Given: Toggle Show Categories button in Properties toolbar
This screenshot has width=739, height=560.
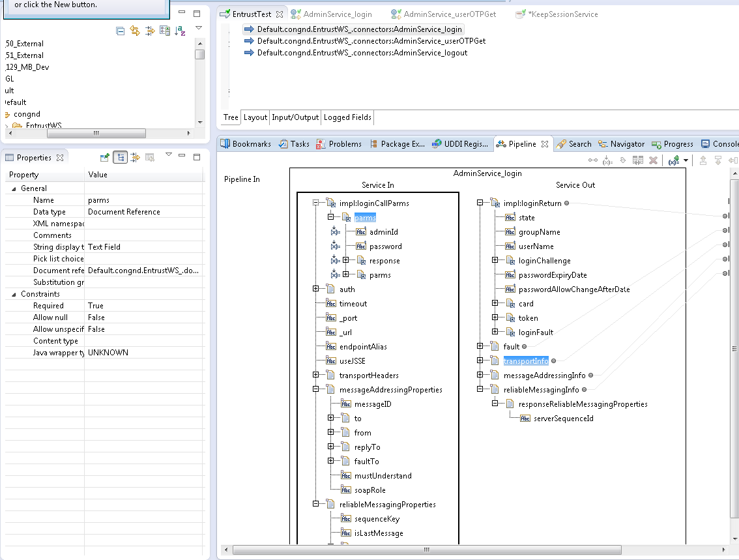Looking at the screenshot, I should pyautogui.click(x=120, y=157).
